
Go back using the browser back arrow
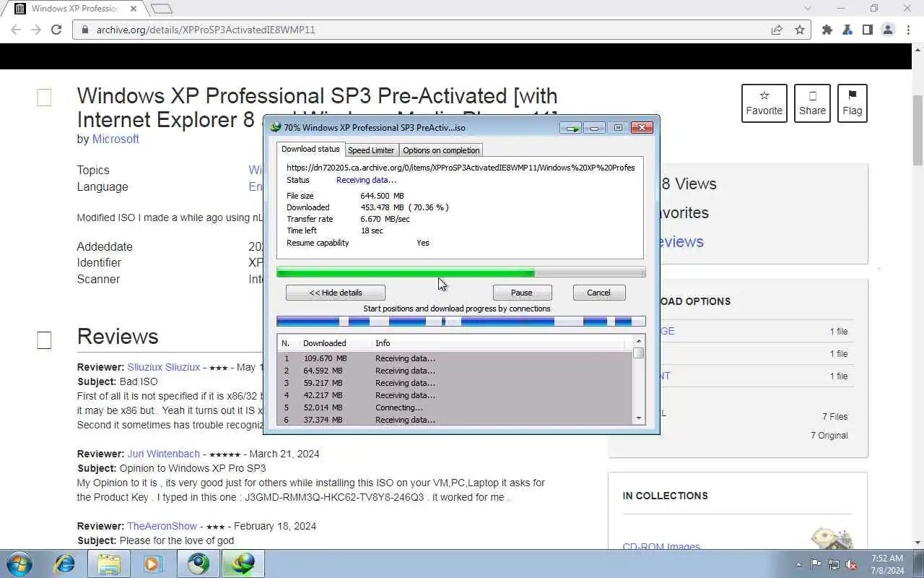16,30
